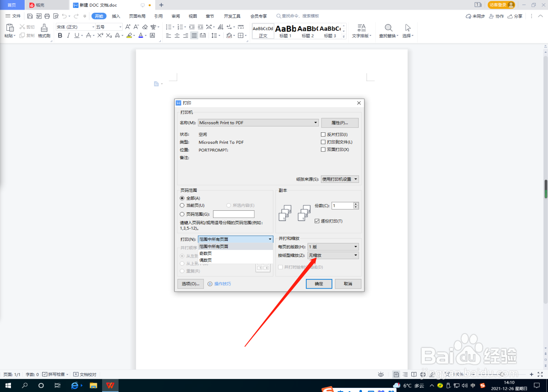Switch to the Review (审阅) tab
Image resolution: width=548 pixels, height=392 pixels.
[x=176, y=16]
